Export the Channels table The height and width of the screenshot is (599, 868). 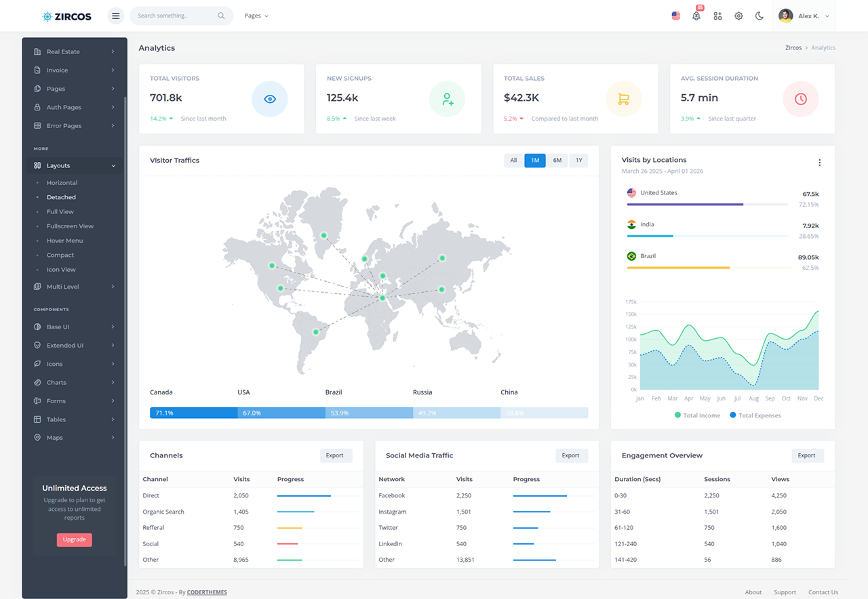[335, 455]
